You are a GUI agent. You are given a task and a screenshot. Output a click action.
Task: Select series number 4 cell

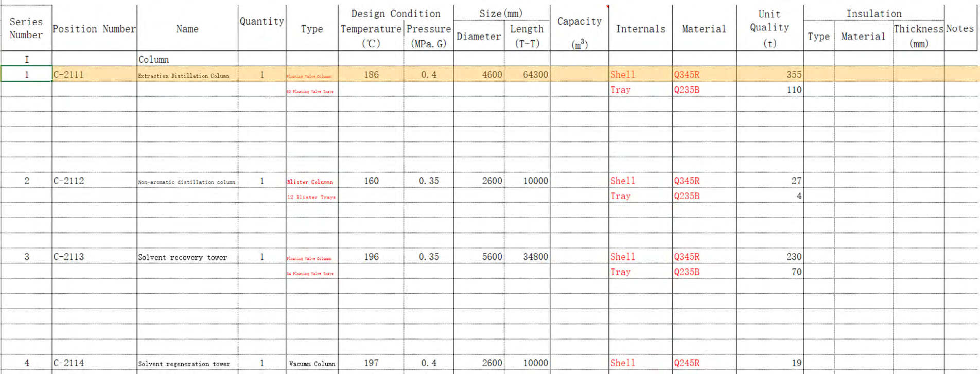pyautogui.click(x=26, y=363)
